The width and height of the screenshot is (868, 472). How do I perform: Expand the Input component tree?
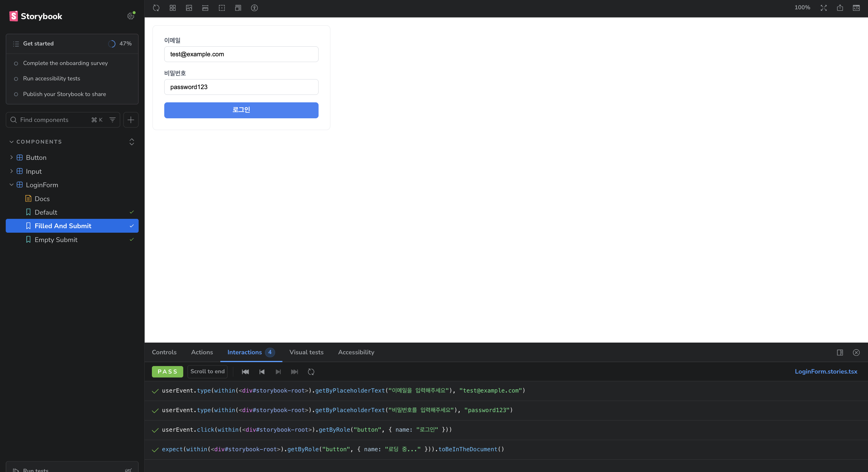click(x=11, y=171)
